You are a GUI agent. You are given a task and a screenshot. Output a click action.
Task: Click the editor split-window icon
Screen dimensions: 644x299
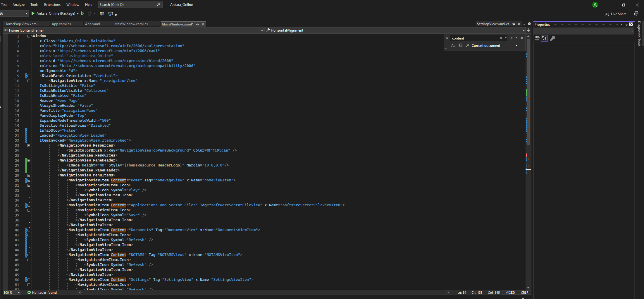(528, 30)
